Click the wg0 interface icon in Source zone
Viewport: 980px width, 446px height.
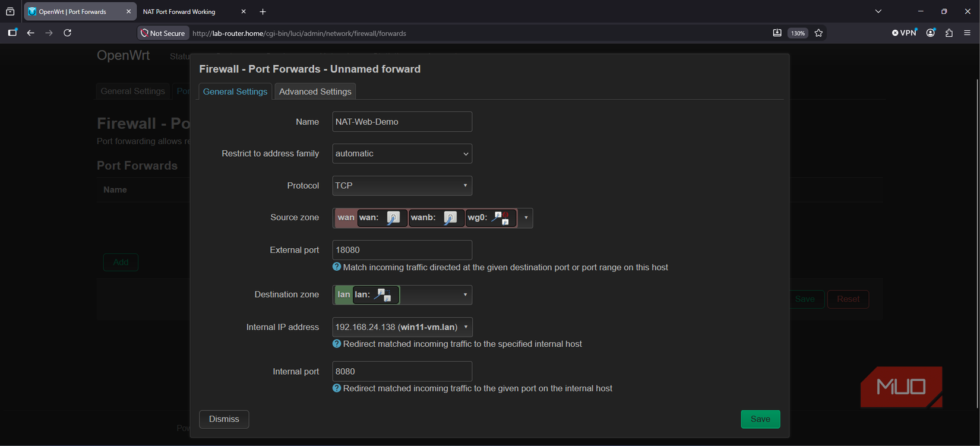click(x=501, y=218)
